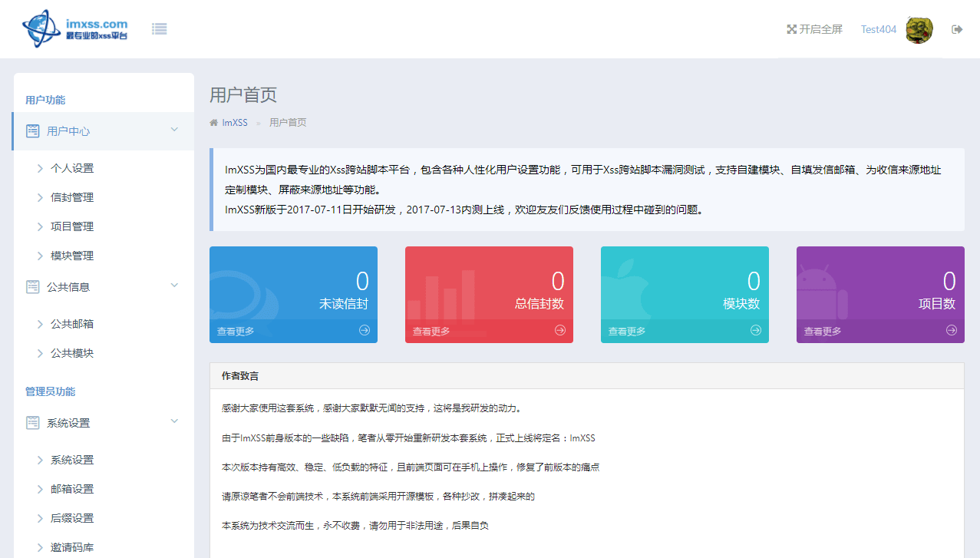Collapse the 用户中心 sidebar section
The image size is (980, 558).
pos(173,130)
